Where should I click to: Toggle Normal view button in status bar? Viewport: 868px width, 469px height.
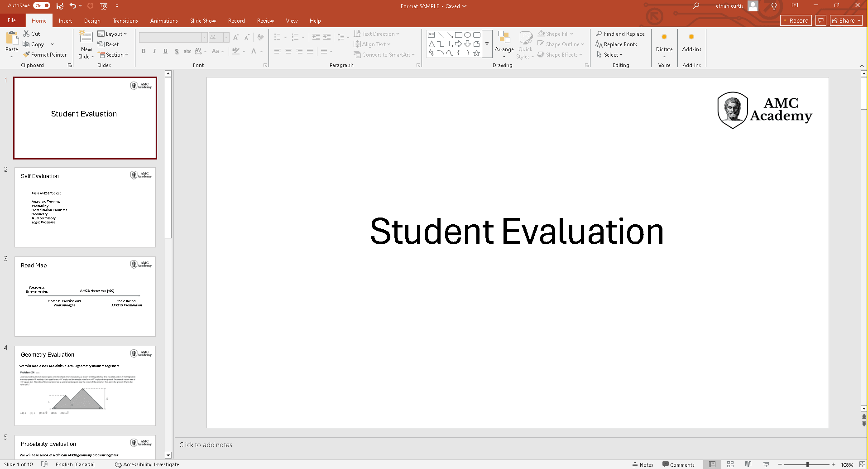point(712,464)
